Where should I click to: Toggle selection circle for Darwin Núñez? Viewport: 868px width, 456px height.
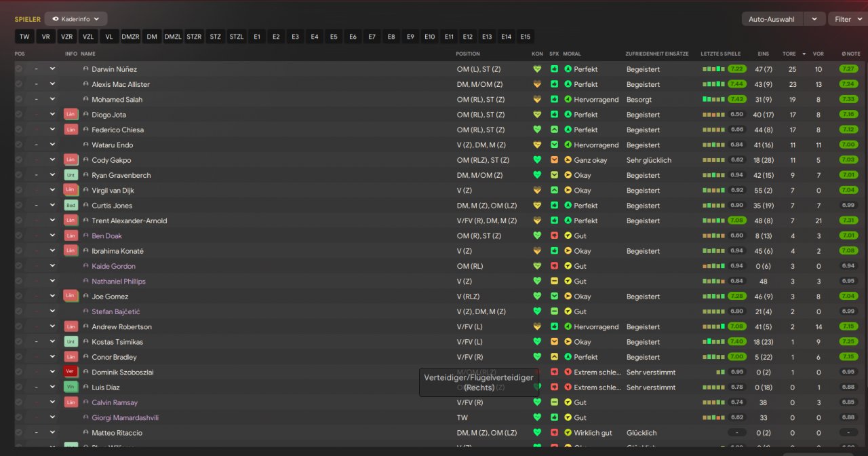pyautogui.click(x=19, y=69)
